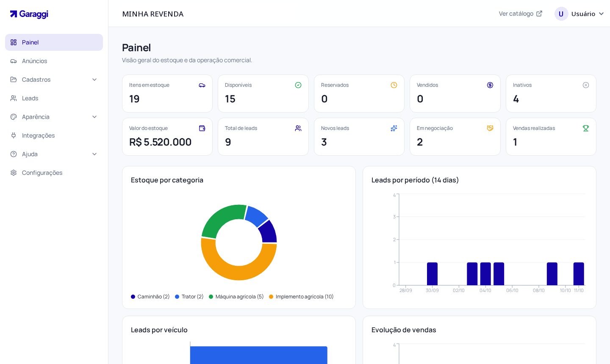Click the Cadastros folder icon
The image size is (610, 364).
click(x=14, y=80)
